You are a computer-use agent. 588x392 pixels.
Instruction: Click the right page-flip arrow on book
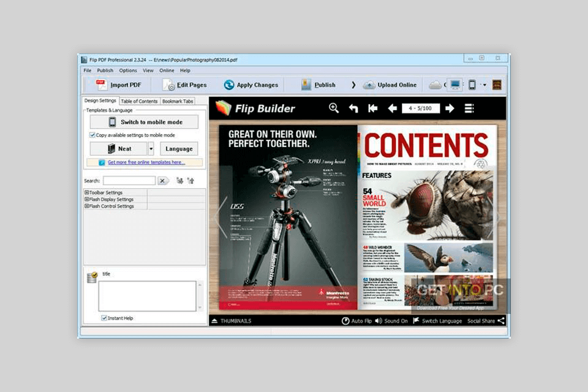tap(494, 217)
